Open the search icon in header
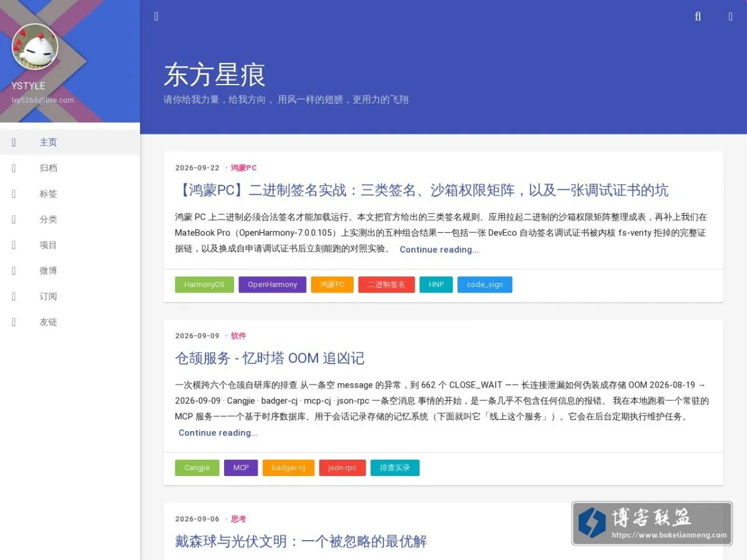 698,17
